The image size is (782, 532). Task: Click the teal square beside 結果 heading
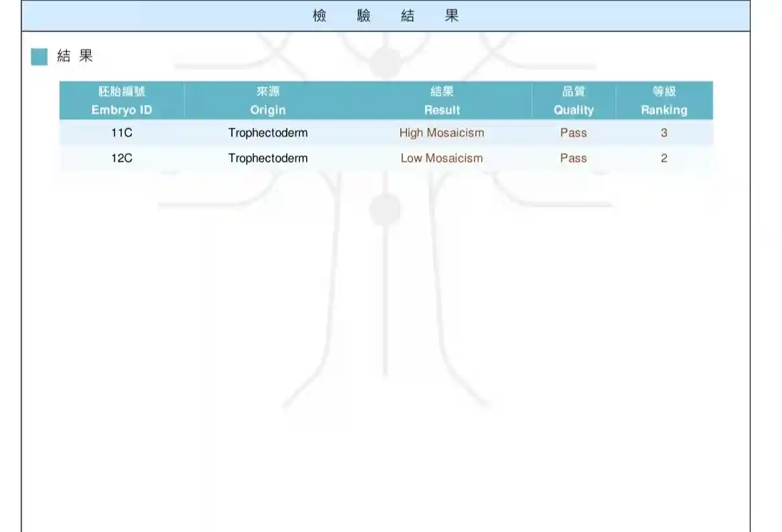pos(39,57)
